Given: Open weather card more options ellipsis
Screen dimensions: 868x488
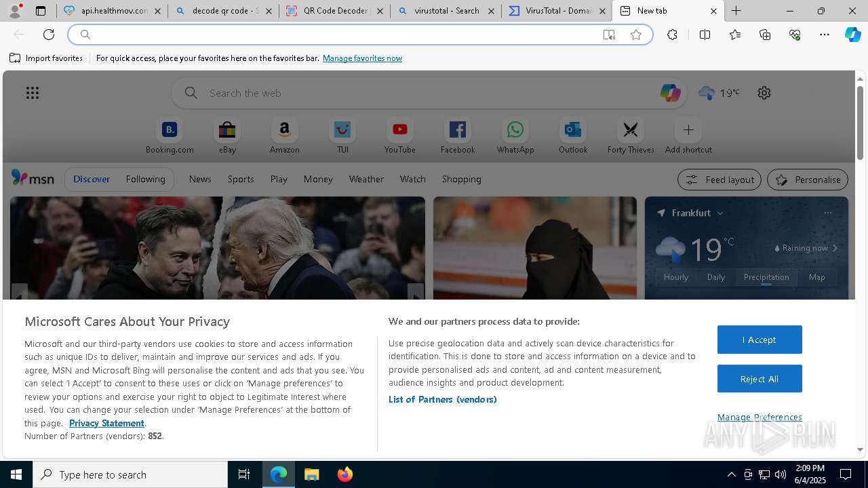Looking at the screenshot, I should (827, 213).
